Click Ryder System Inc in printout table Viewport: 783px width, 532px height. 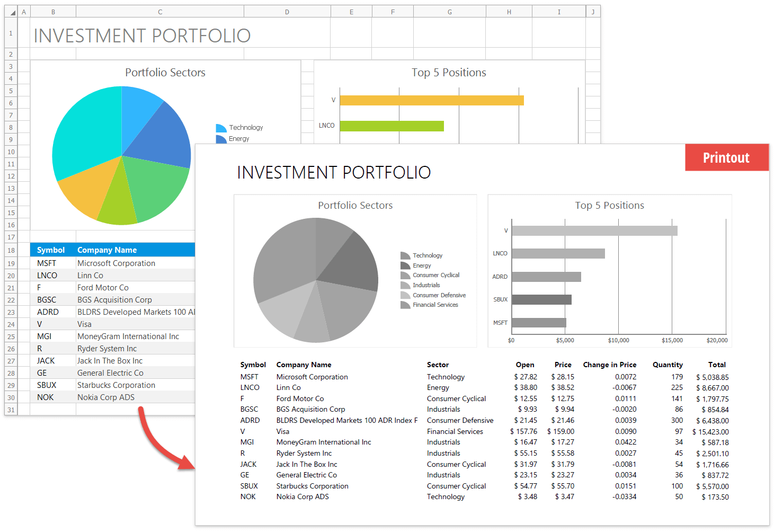click(304, 453)
